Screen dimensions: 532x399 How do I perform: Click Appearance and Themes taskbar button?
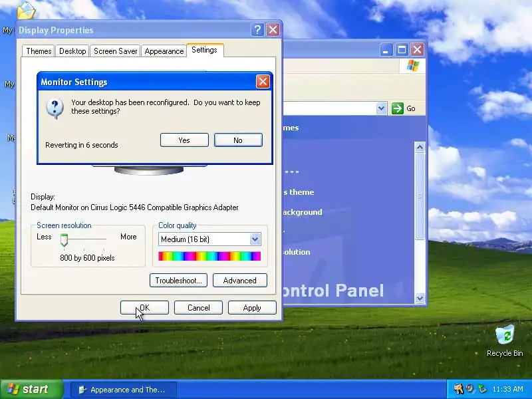click(x=124, y=390)
